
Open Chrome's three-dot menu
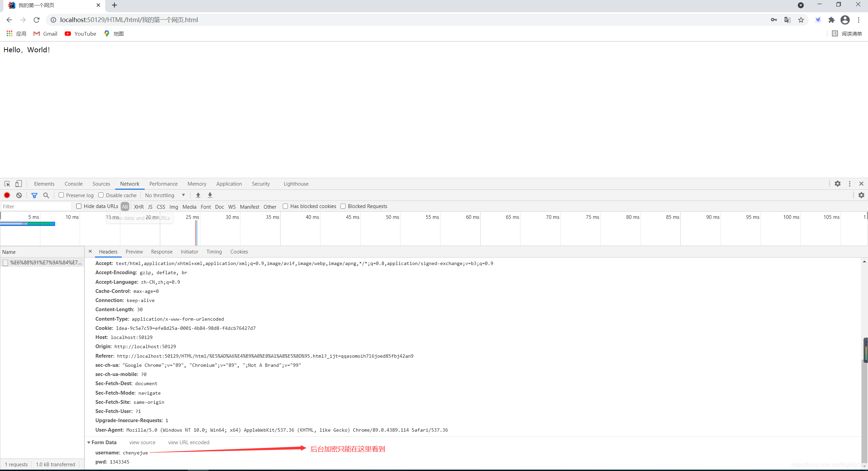pos(859,20)
